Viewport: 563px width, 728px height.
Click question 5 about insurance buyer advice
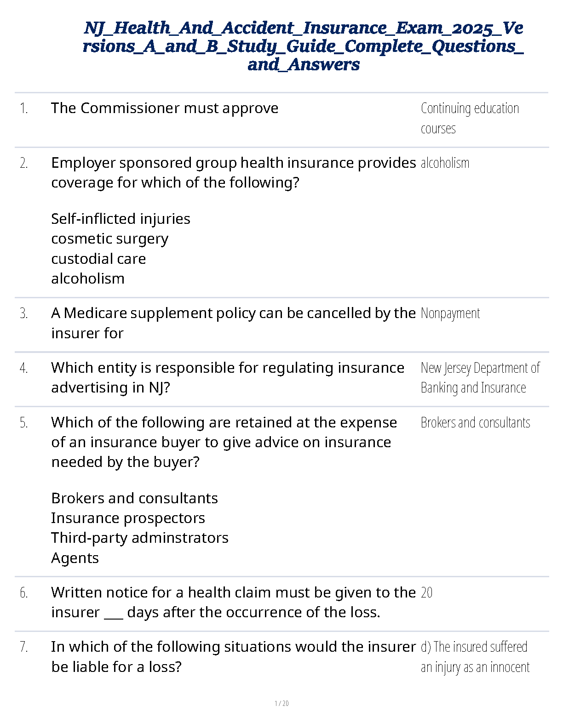224,442
